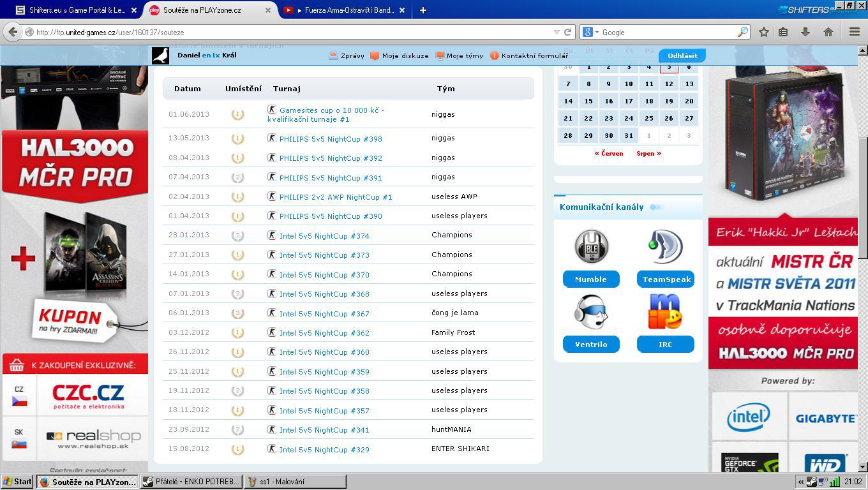Click the GIGABYTE sponsor logo
868x490 pixels.
(x=825, y=417)
